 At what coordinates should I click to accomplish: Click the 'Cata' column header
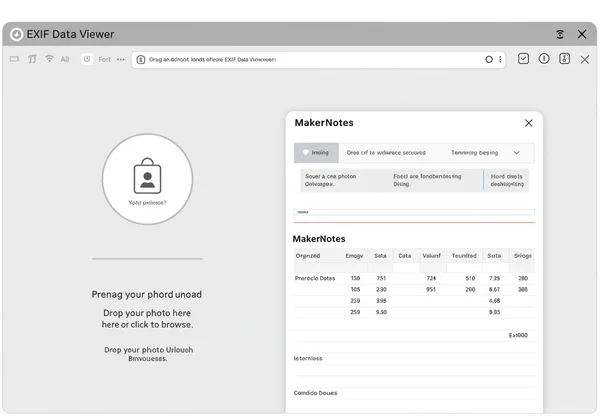(x=404, y=256)
